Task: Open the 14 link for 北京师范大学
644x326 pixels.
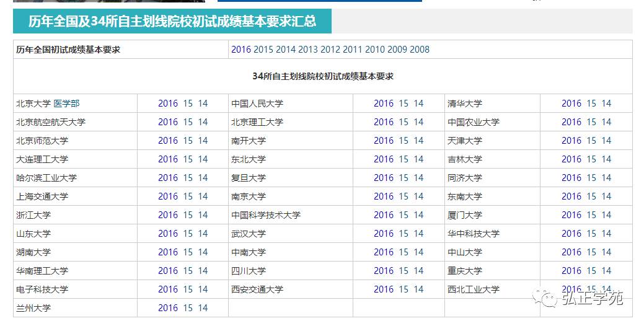Action: point(203,141)
